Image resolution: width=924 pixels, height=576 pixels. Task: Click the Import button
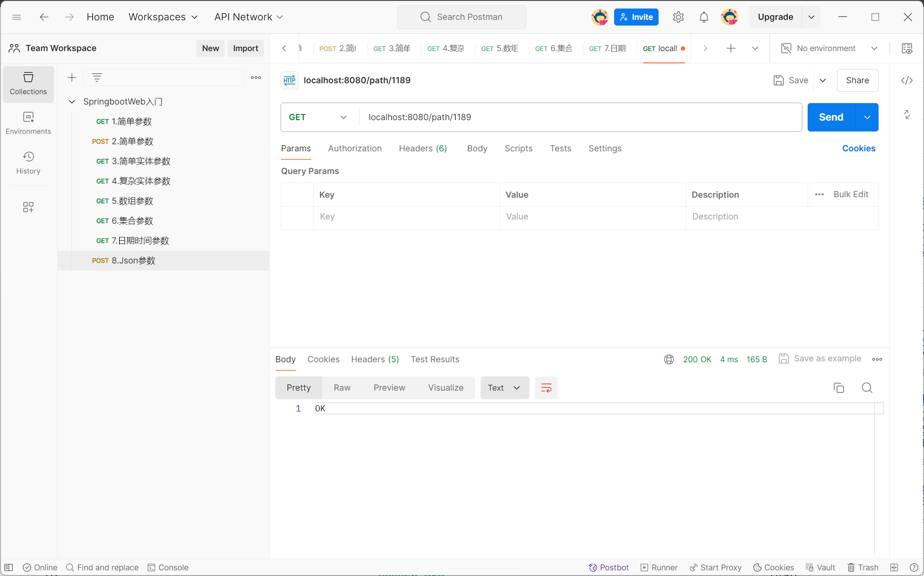pyautogui.click(x=246, y=48)
